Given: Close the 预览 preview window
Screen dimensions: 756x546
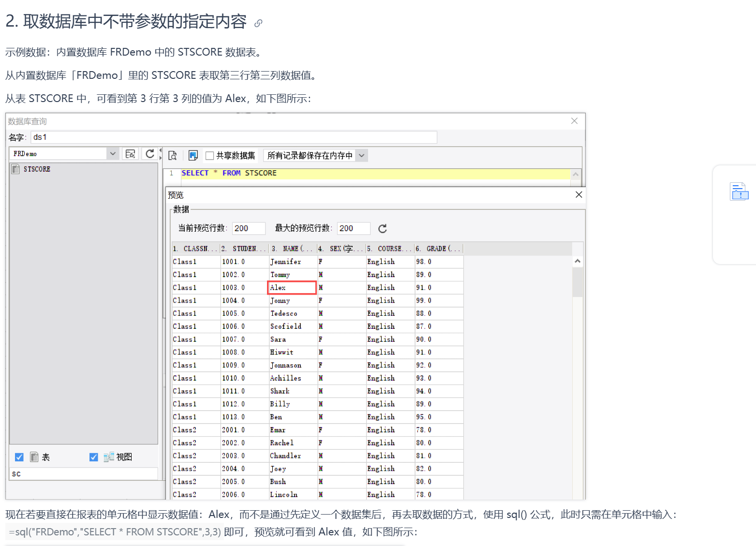Looking at the screenshot, I should point(578,194).
